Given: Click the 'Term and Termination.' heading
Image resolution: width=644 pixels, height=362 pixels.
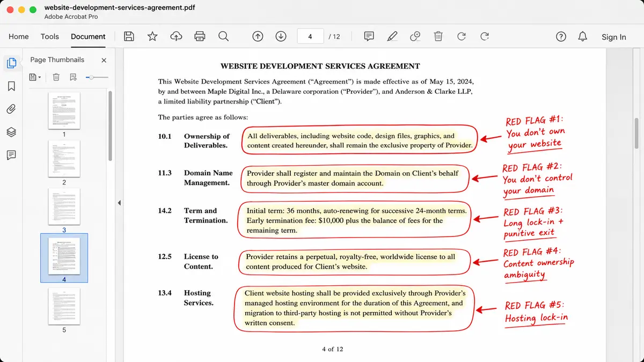Looking at the screenshot, I should (x=206, y=215).
